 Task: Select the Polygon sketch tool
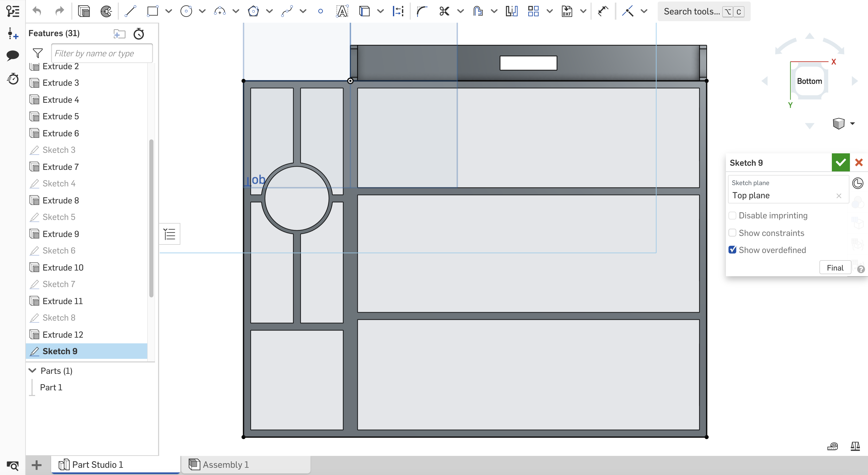(254, 11)
